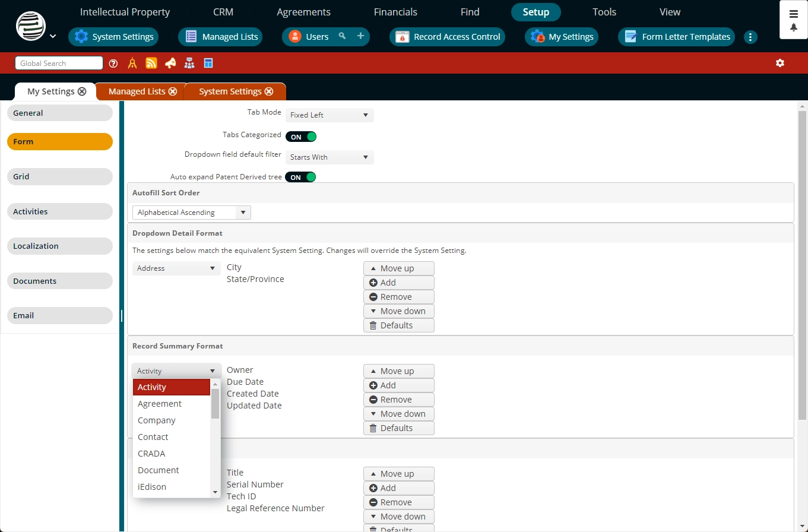Open the Dropdown field default filter combo
The width and height of the screenshot is (808, 532).
[329, 157]
